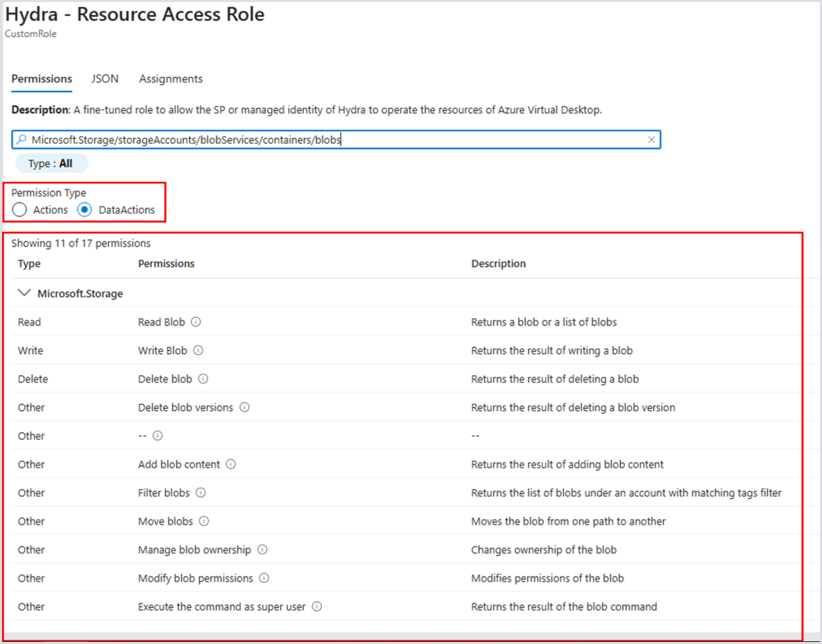Click Delete blob versions permission text
822x644 pixels.
coord(186,407)
